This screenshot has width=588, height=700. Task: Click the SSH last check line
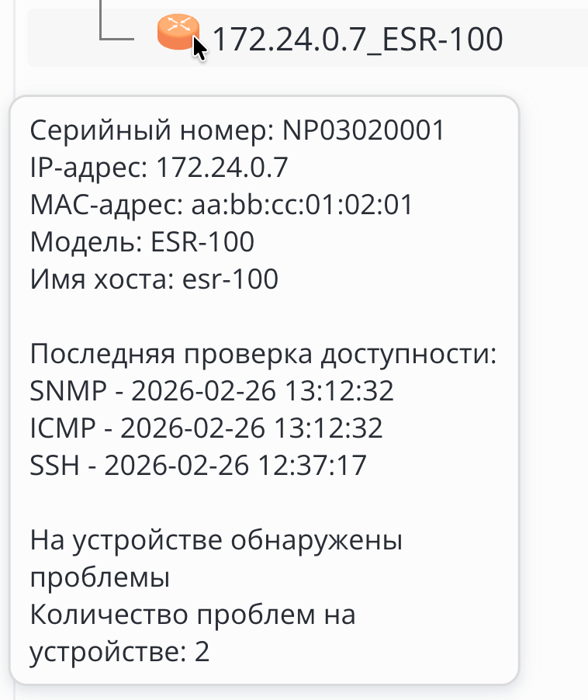(x=199, y=466)
